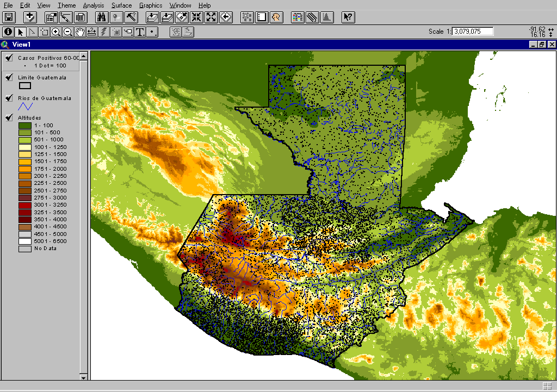Click the Add Theme button
The width and height of the screenshot is (557, 392).
click(30, 17)
